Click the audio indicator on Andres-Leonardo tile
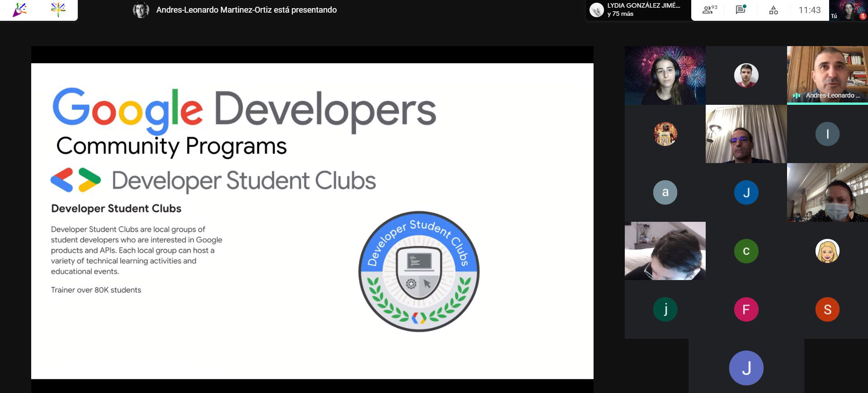Screen dimensions: 868x393 pyautogui.click(x=797, y=96)
